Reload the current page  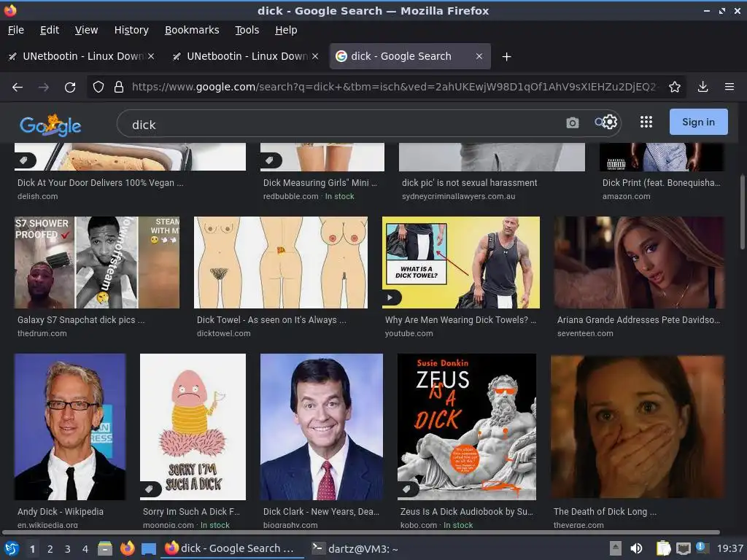click(70, 87)
